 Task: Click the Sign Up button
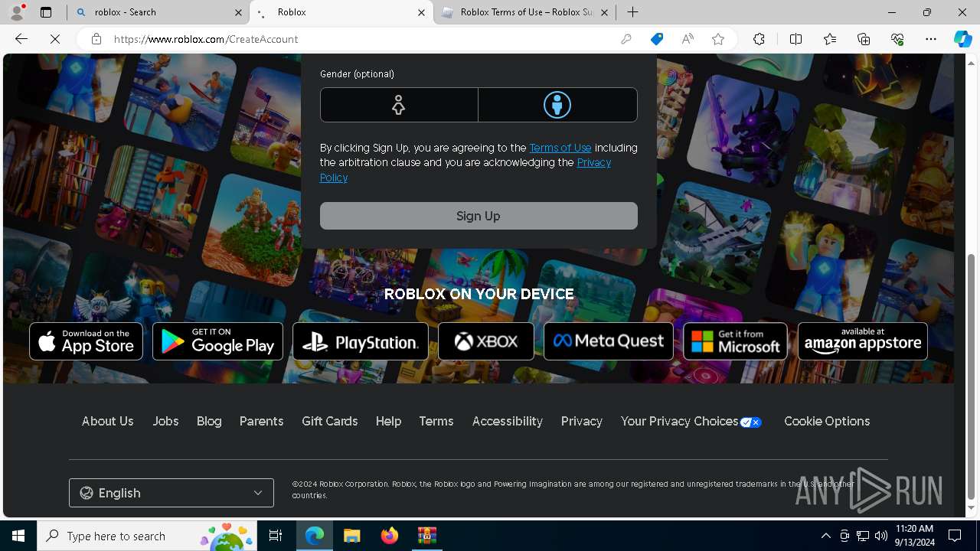tap(479, 216)
